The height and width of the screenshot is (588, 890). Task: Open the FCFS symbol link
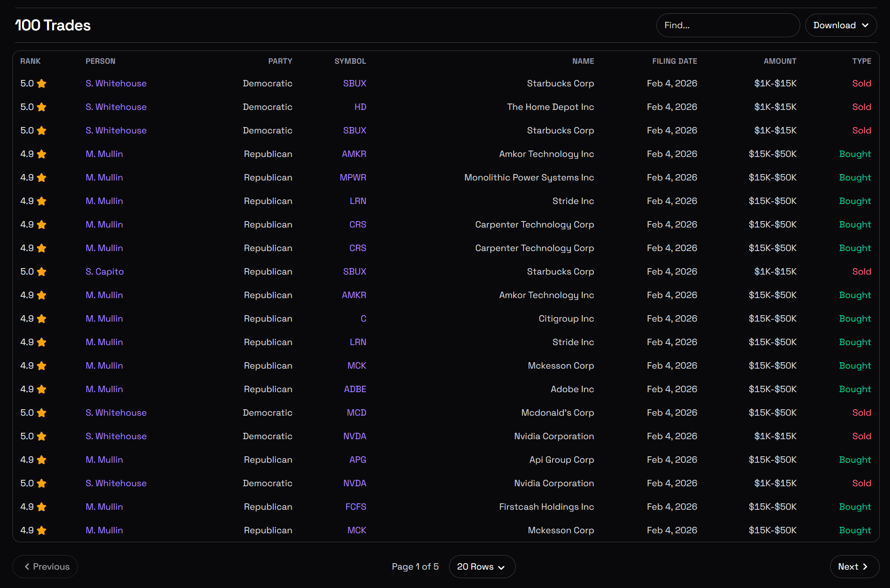(356, 507)
